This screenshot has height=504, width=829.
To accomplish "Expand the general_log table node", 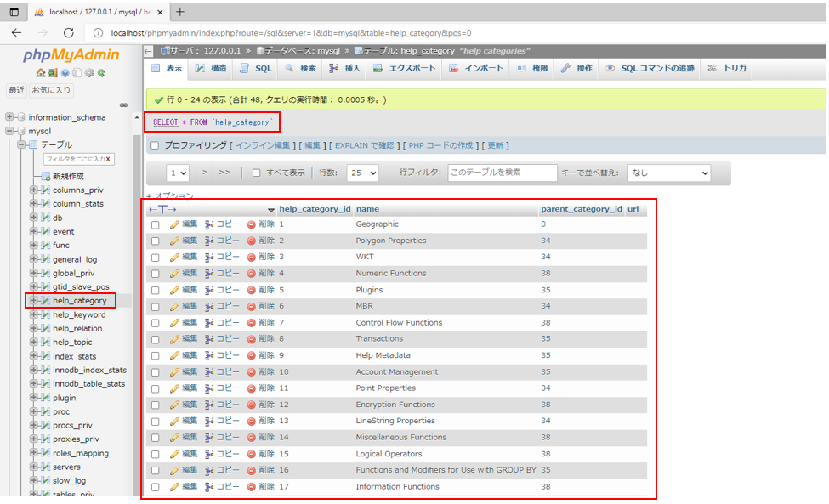I will [34, 259].
